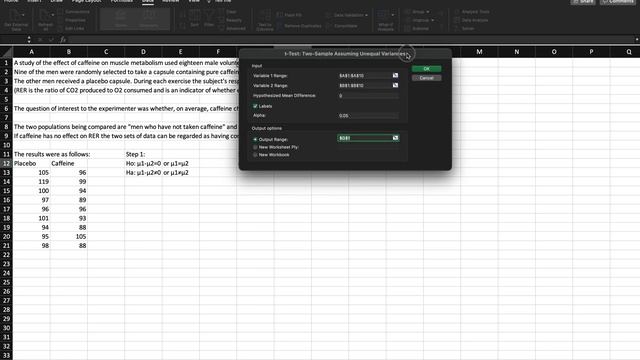The image size is (640, 360).
Task: Click the Variable 1 Range selector icon
Action: click(x=395, y=76)
